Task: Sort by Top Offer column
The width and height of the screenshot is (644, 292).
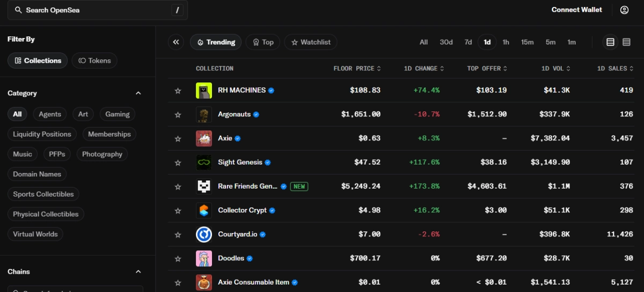Action: coord(487,69)
